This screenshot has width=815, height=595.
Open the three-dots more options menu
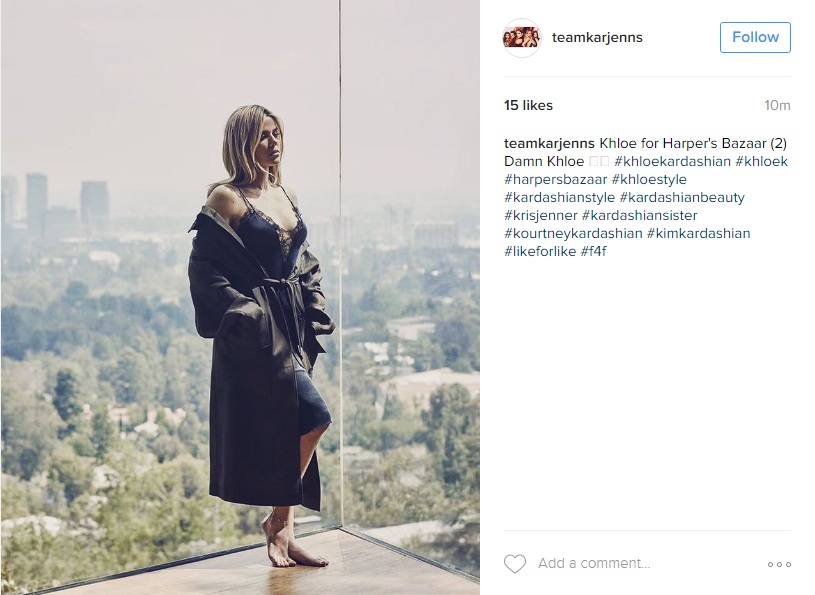[779, 564]
